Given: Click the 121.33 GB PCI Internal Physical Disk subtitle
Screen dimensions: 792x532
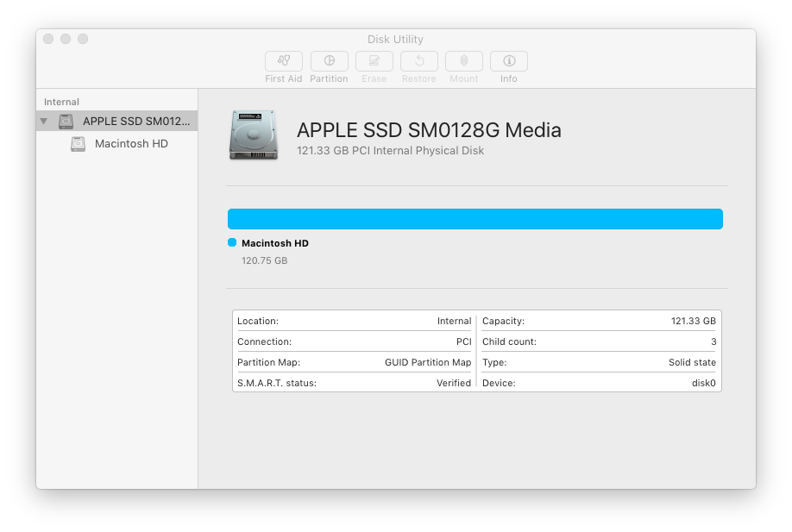Looking at the screenshot, I should (x=391, y=151).
